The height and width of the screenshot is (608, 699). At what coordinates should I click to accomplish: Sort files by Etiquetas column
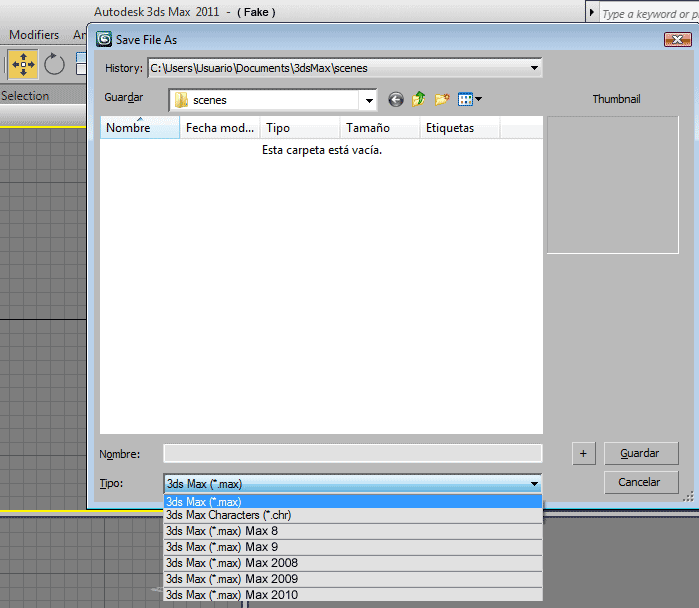(460, 128)
